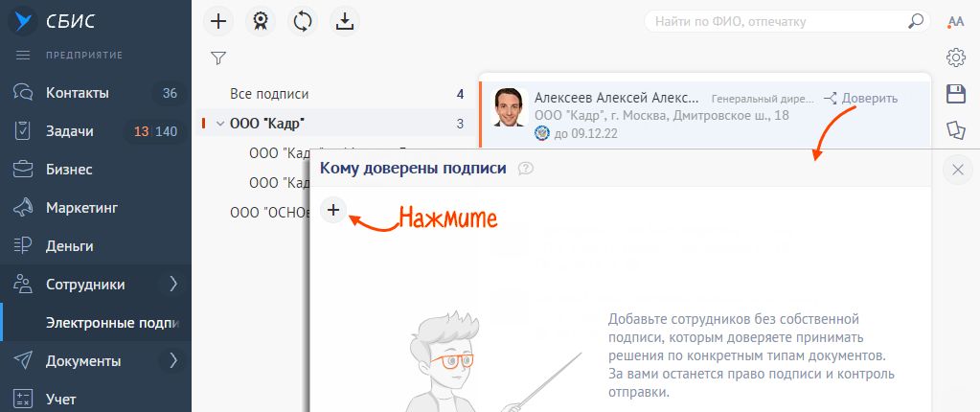The width and height of the screenshot is (980, 412).
Task: Add new signature with plus toolbar button
Action: pos(218,22)
